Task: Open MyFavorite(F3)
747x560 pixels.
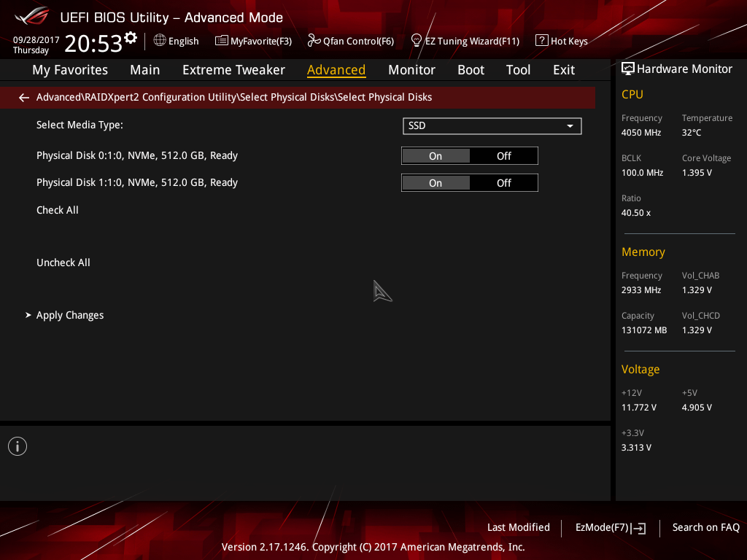Action: [261, 42]
